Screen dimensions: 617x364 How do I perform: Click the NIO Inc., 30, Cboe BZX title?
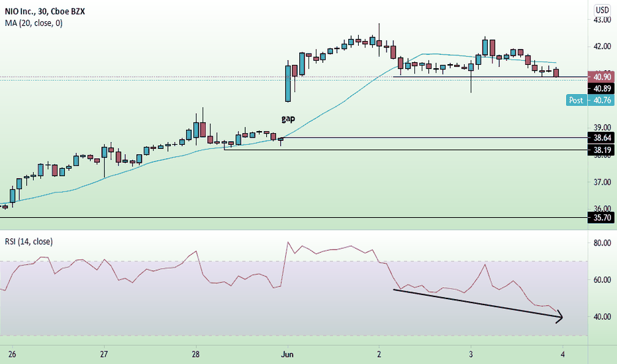click(x=45, y=11)
